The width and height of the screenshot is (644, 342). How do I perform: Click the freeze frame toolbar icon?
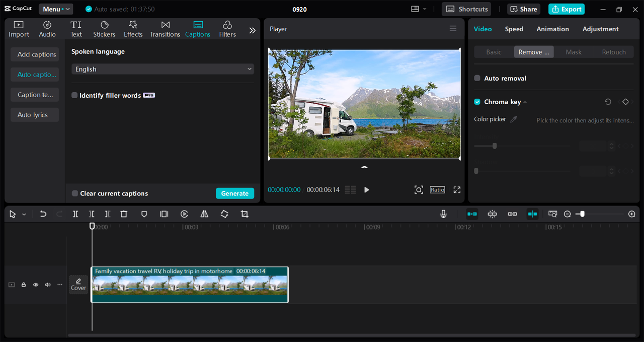click(164, 214)
